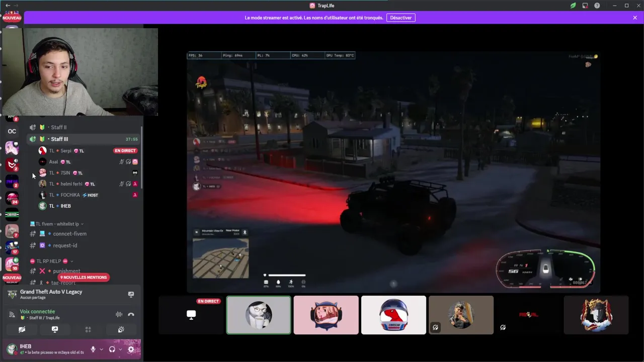Disconnect from voice with the hang-up icon

point(131,314)
